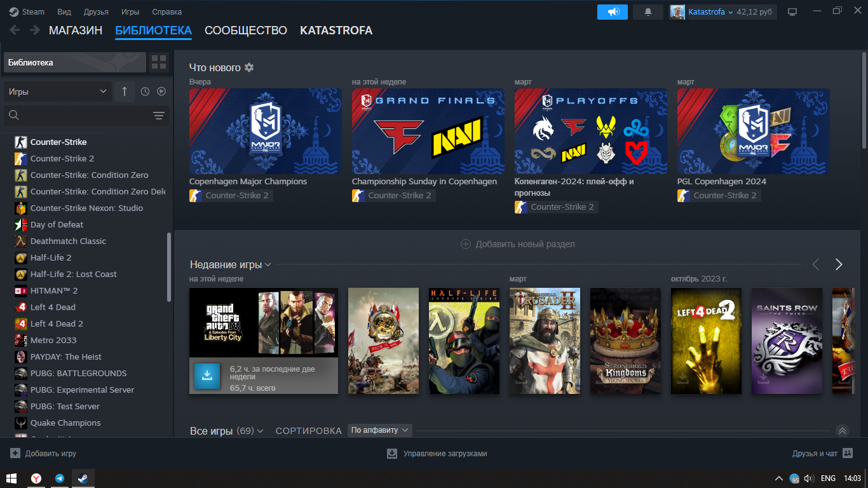This screenshot has width=868, height=488.
Task: Expand the Recent Games section chevron
Action: tap(268, 265)
